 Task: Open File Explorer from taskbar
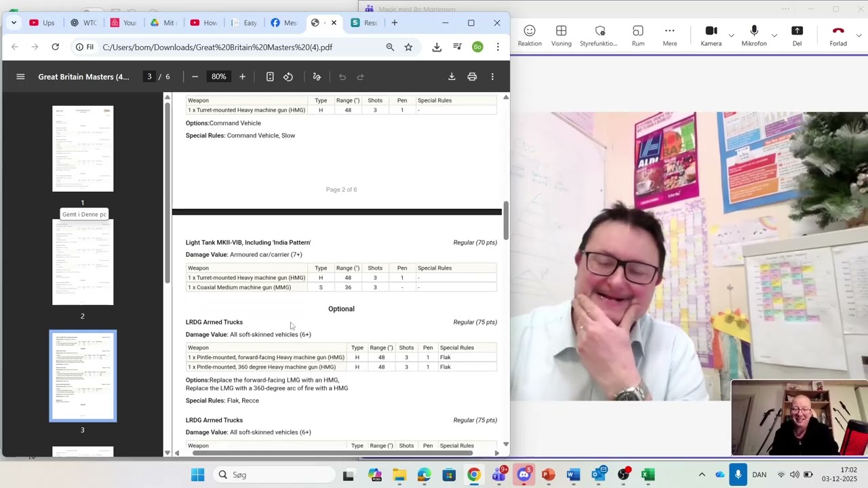point(399,474)
